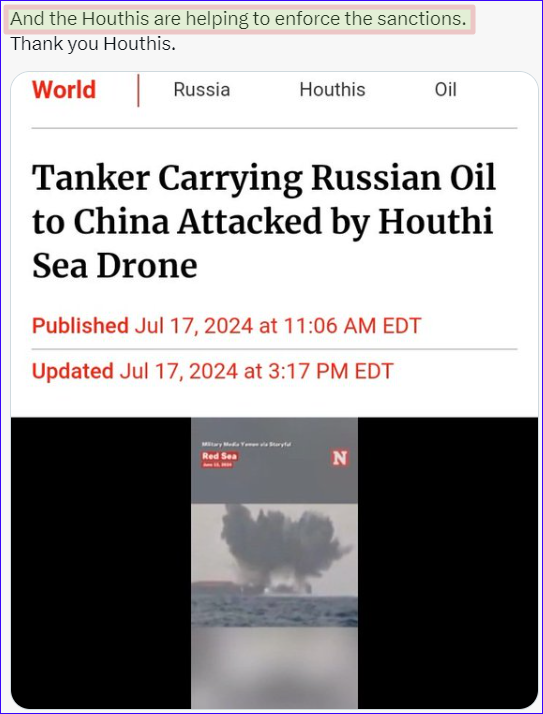Viewport: 543px width, 714px height.
Task: Click the blurred lower area of video
Action: click(274, 667)
